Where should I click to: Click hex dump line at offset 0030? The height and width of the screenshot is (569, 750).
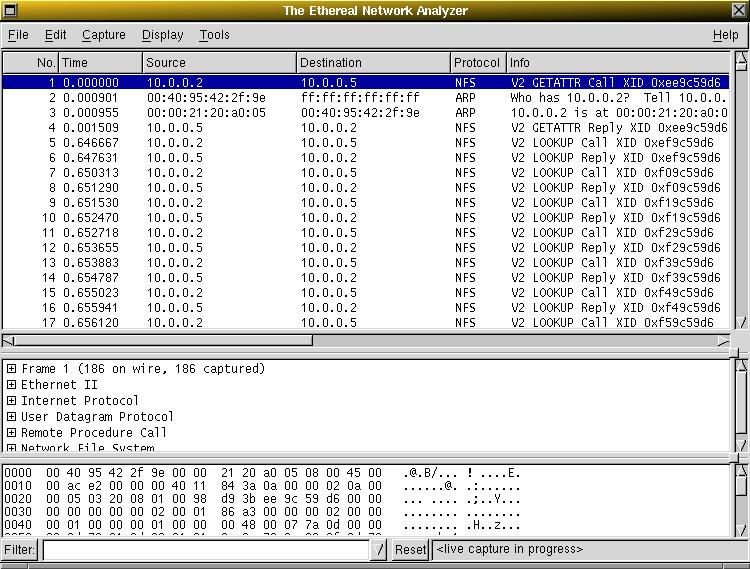(x=262, y=512)
